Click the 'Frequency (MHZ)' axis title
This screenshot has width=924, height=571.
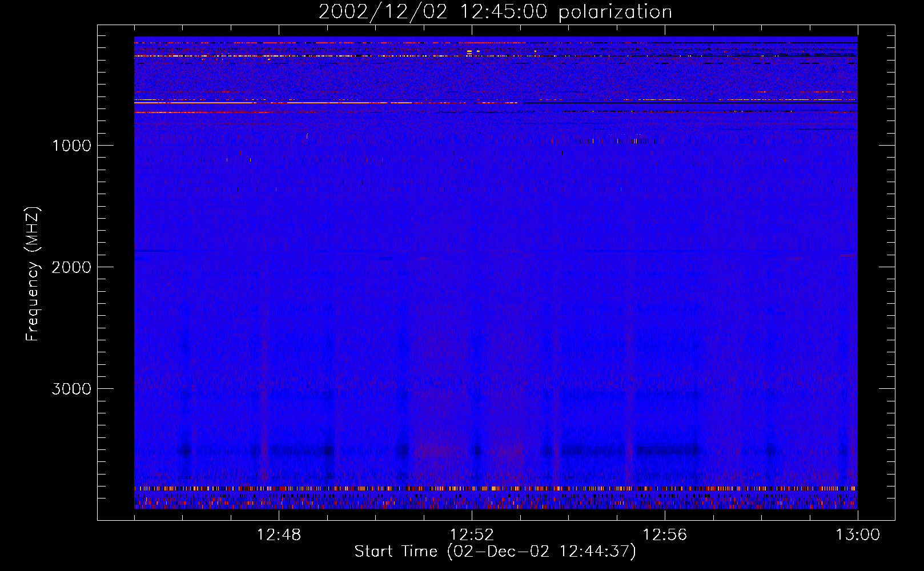(33, 274)
